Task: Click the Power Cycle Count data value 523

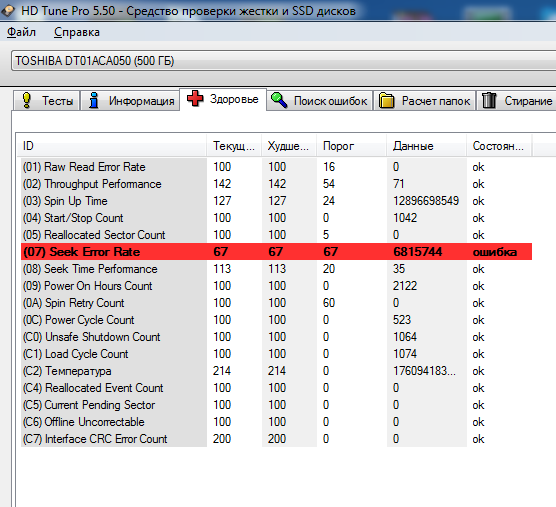Action: click(x=402, y=320)
